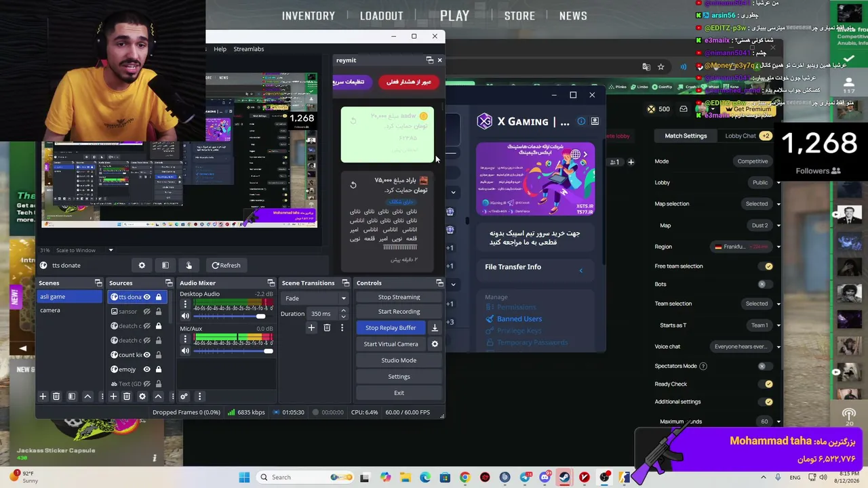The width and height of the screenshot is (868, 488).
Task: Click the Start Recording button
Action: (x=399, y=312)
